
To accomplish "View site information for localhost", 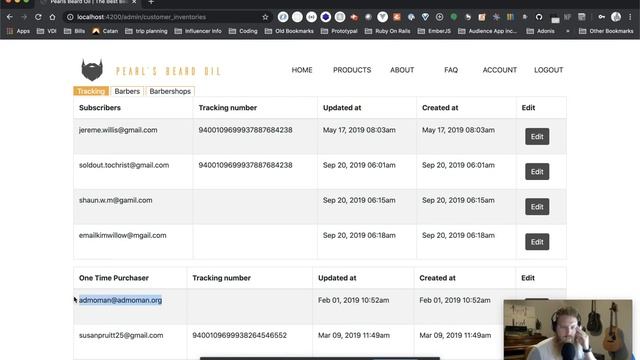I will pyautogui.click(x=70, y=17).
